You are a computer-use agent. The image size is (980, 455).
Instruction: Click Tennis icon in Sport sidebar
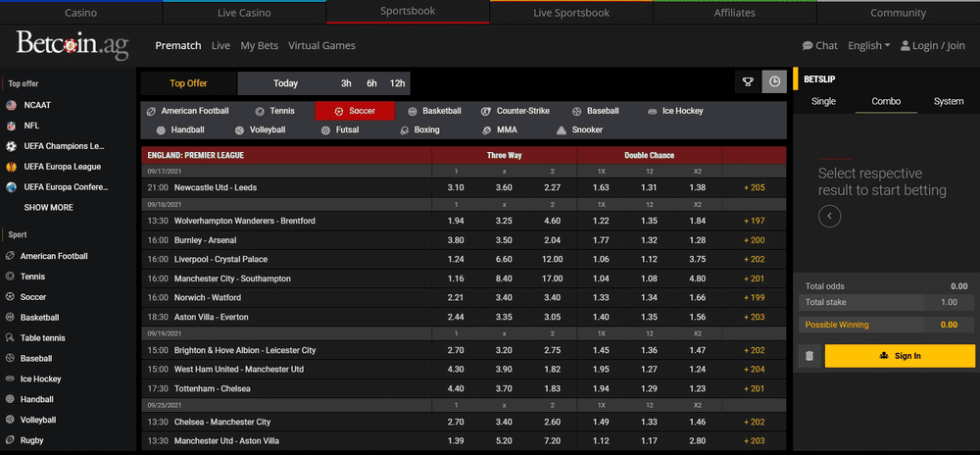(x=10, y=277)
